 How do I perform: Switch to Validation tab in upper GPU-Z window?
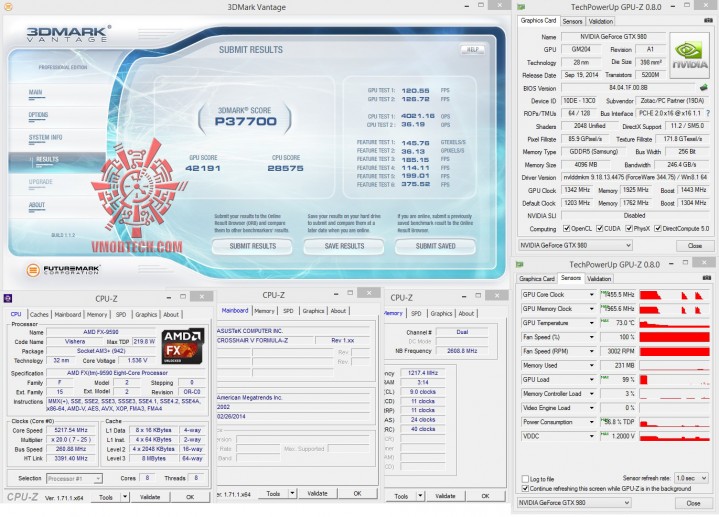pyautogui.click(x=600, y=21)
